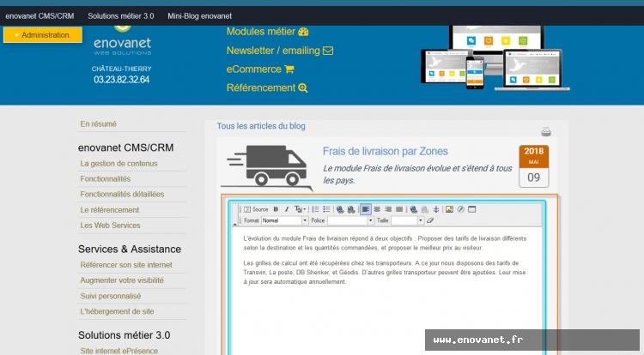
Task: Justify the paragraph text
Action: [x=398, y=209]
